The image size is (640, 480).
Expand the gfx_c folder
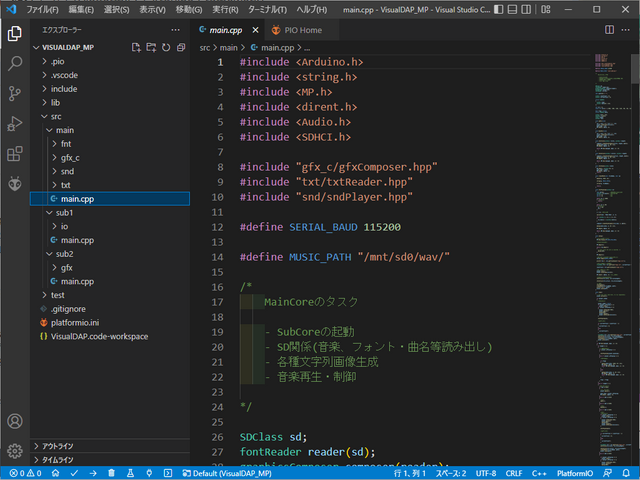[70, 158]
